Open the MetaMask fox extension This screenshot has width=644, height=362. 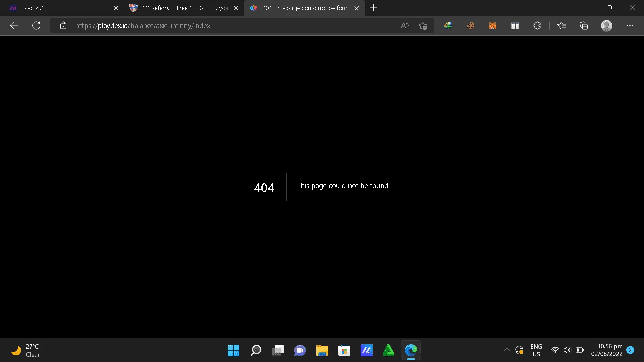click(x=493, y=26)
